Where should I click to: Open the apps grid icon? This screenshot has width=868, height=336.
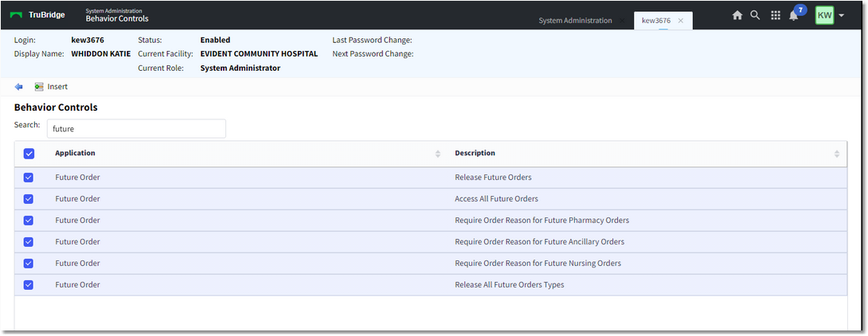[776, 15]
